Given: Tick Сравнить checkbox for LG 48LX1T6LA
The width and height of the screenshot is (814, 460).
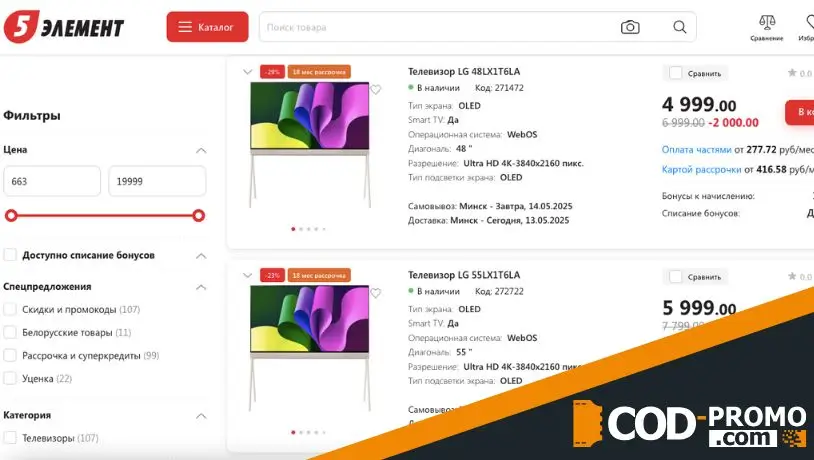Looking at the screenshot, I should 675,73.
